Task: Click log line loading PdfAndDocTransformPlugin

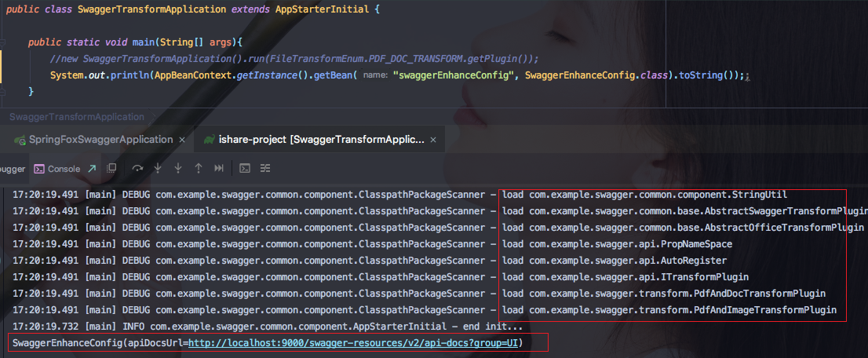Action: [x=418, y=293]
